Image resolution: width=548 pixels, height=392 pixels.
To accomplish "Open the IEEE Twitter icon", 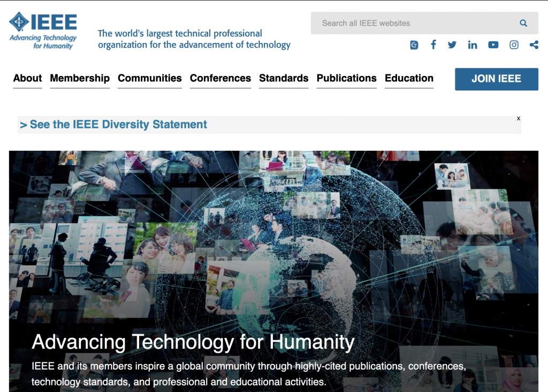I will coord(452,45).
